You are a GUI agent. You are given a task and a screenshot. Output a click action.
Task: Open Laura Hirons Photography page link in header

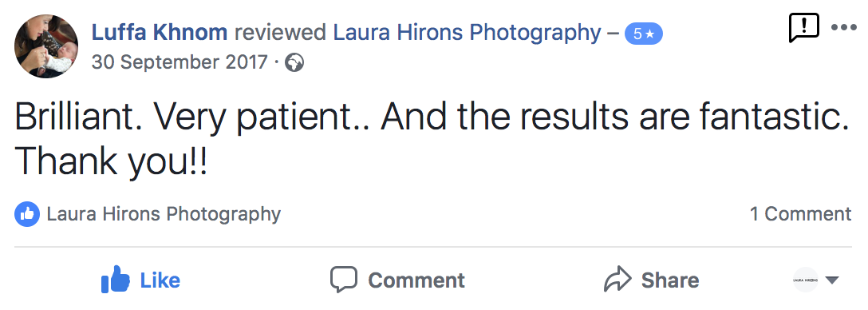click(467, 34)
